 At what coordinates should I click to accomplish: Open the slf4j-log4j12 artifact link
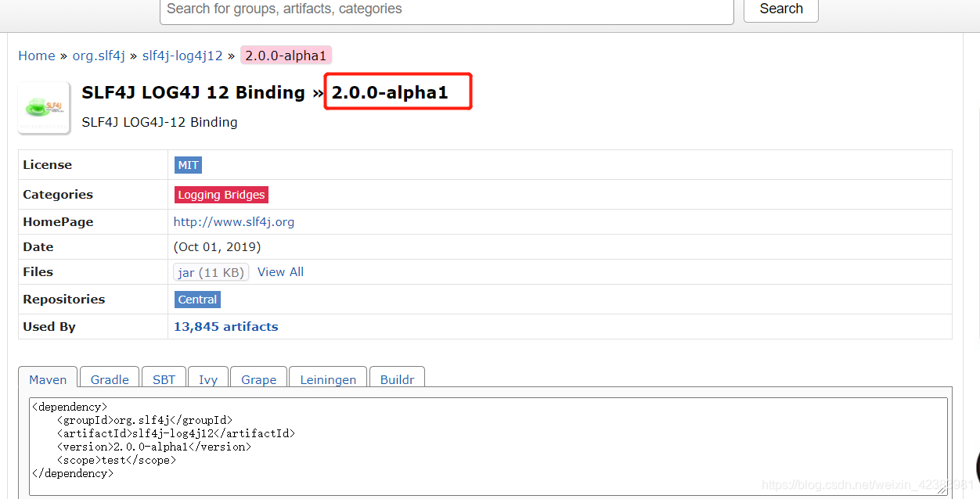(x=182, y=56)
